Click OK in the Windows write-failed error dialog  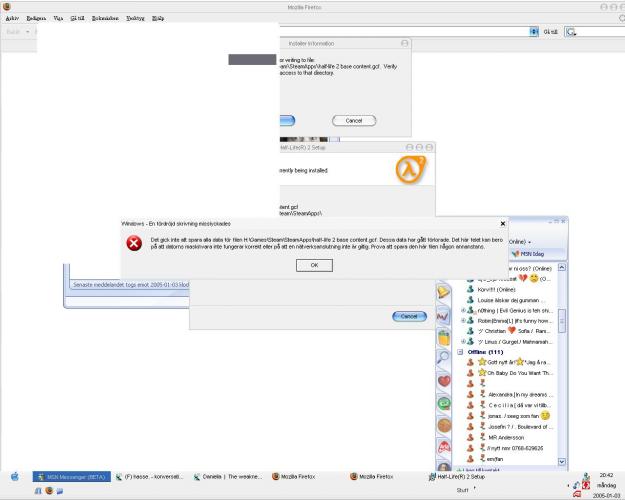(314, 265)
